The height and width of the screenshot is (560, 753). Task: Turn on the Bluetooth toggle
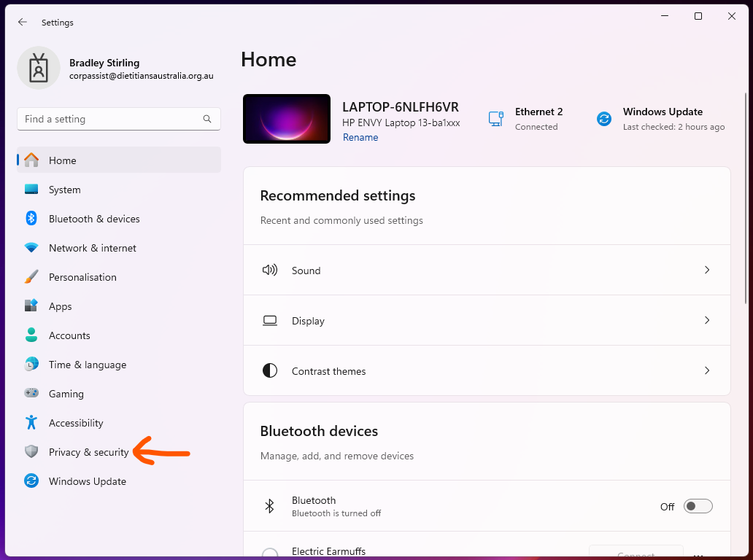tap(698, 507)
